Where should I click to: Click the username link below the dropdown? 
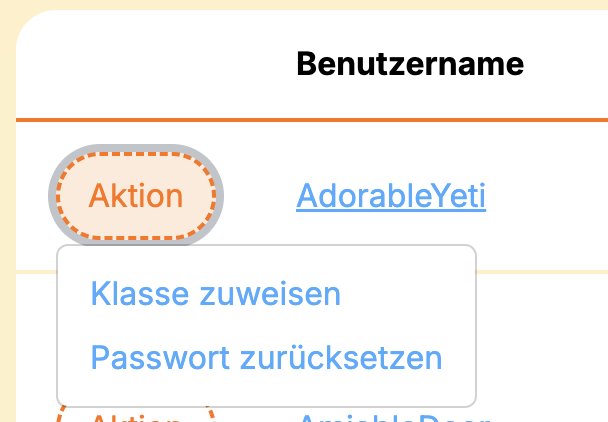(x=390, y=417)
